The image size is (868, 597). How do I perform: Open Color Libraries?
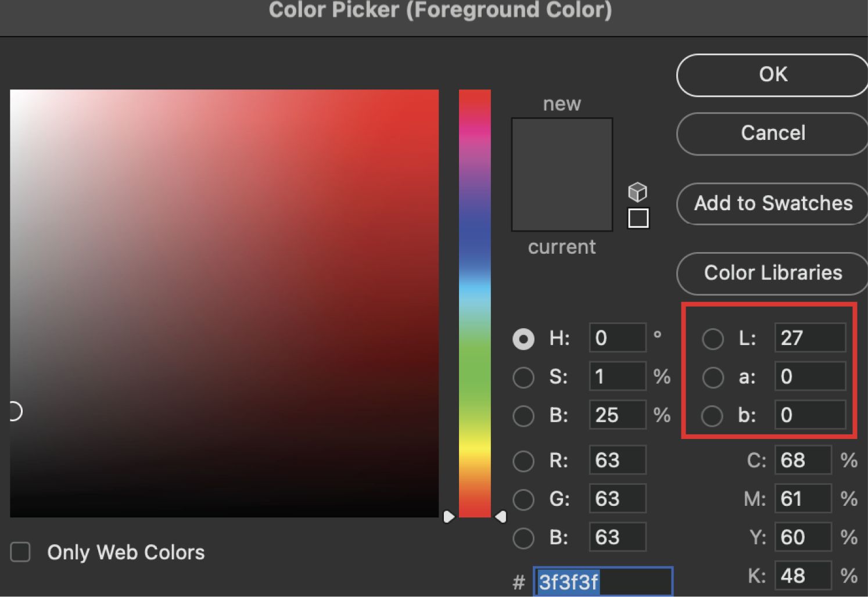point(773,274)
